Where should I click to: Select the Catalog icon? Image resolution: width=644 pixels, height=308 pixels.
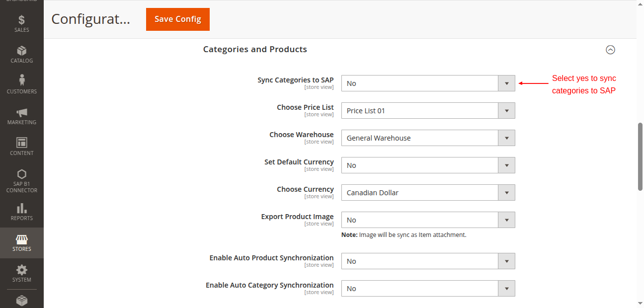click(x=21, y=54)
